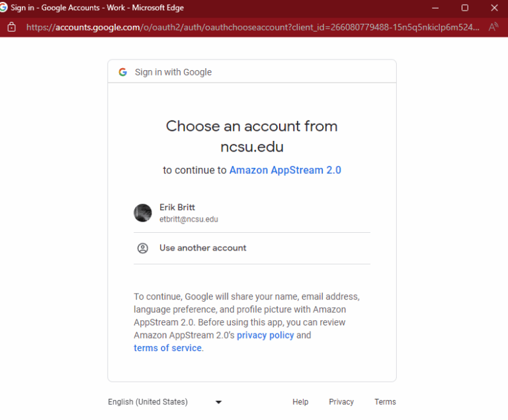Open the privacy policy link

point(265,335)
